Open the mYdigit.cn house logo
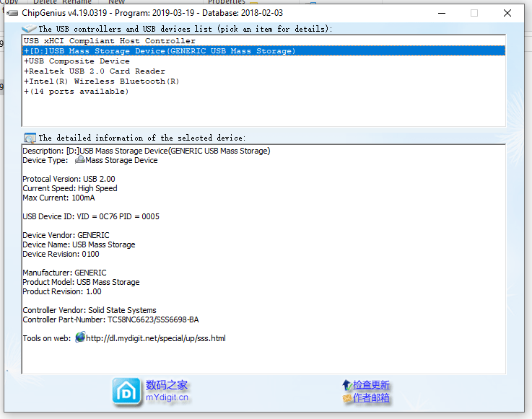The height and width of the screenshot is (419, 532). coord(126,392)
